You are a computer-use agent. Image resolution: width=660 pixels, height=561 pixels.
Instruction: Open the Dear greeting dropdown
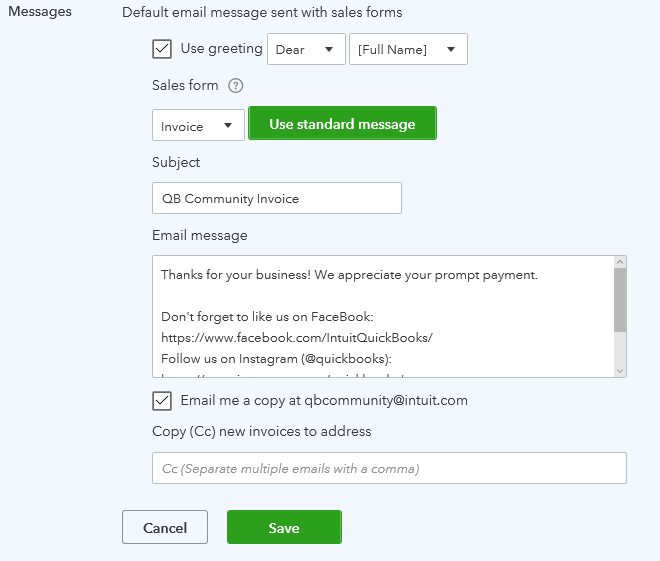click(x=306, y=49)
